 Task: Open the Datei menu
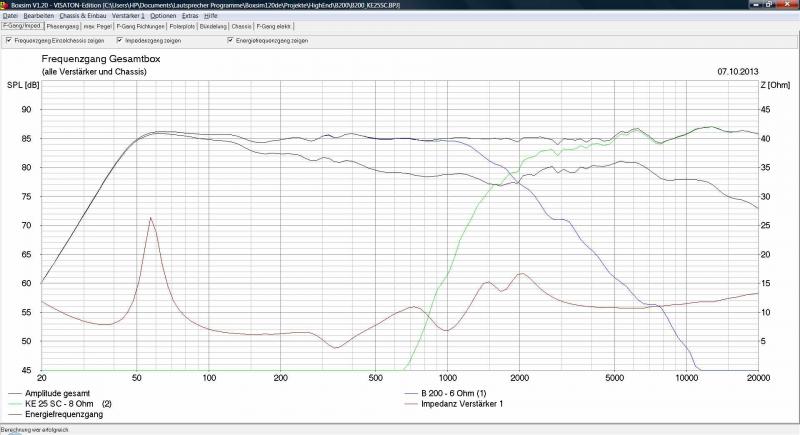point(10,16)
